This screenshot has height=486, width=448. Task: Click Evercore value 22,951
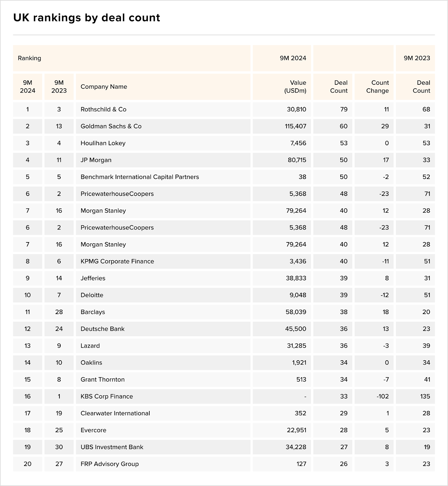297,430
